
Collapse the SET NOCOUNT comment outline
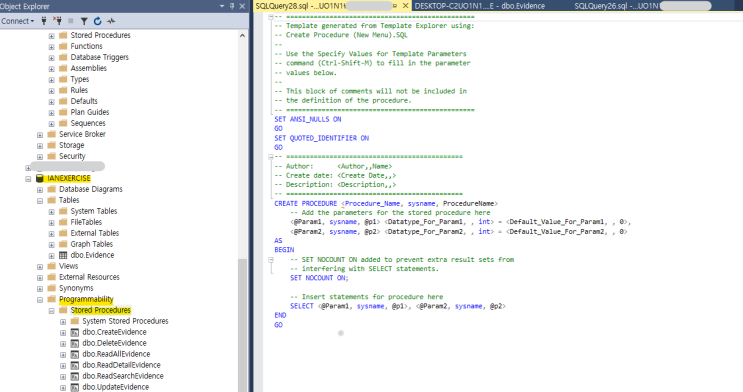[271, 260]
